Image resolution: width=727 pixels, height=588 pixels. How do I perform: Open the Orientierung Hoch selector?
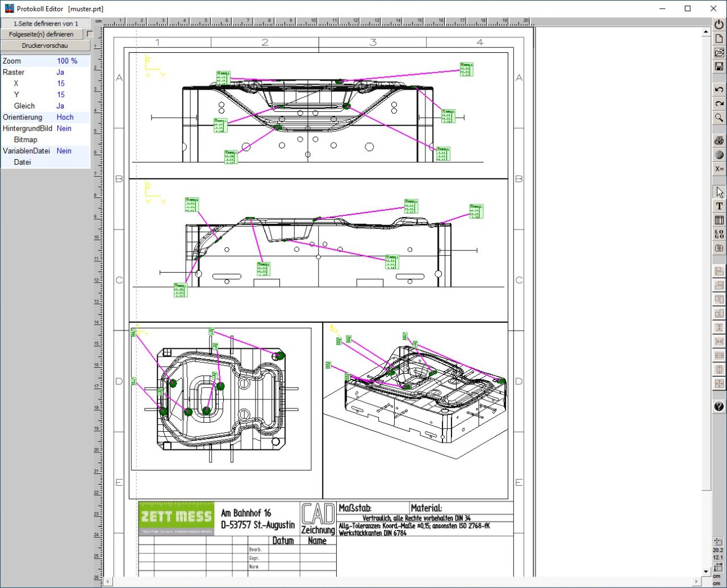click(x=65, y=117)
